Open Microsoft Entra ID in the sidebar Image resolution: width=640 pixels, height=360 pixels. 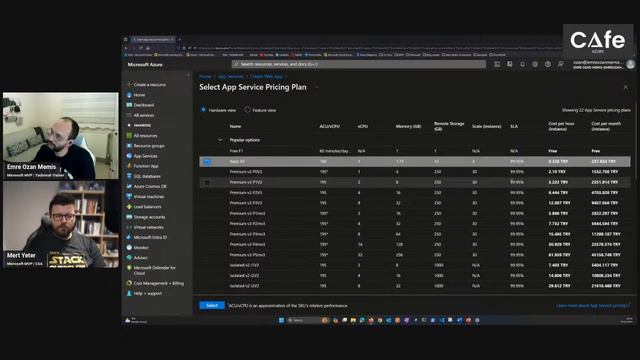coord(147,237)
